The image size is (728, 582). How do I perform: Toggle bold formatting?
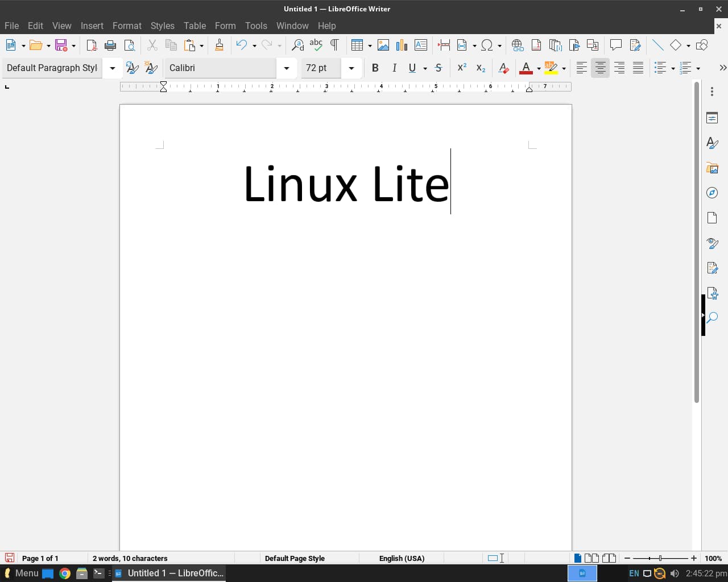click(x=375, y=68)
